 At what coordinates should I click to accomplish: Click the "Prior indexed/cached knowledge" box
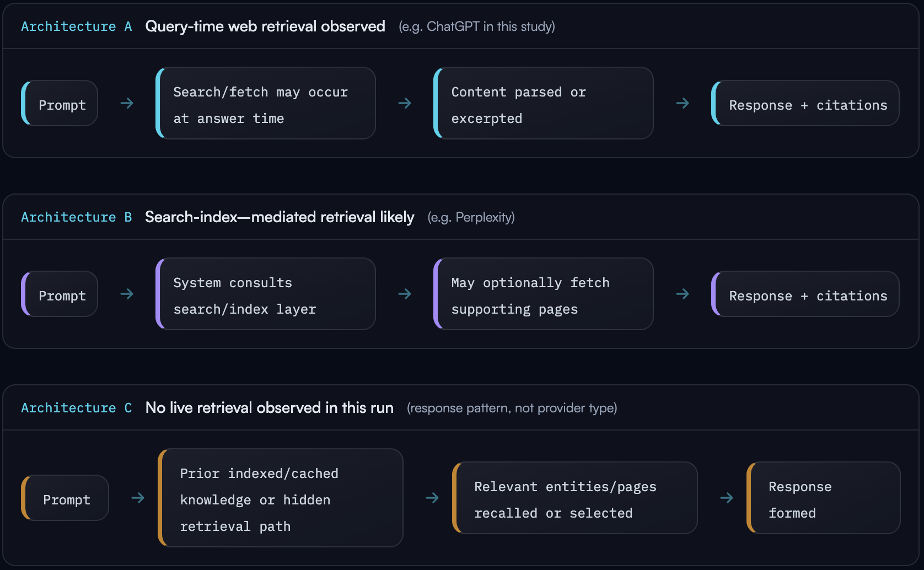[x=281, y=498]
